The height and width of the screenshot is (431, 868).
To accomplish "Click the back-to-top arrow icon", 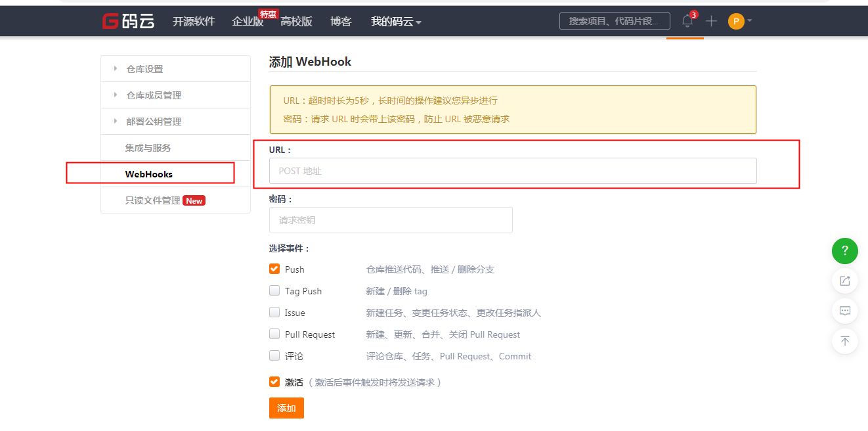I will [845, 341].
